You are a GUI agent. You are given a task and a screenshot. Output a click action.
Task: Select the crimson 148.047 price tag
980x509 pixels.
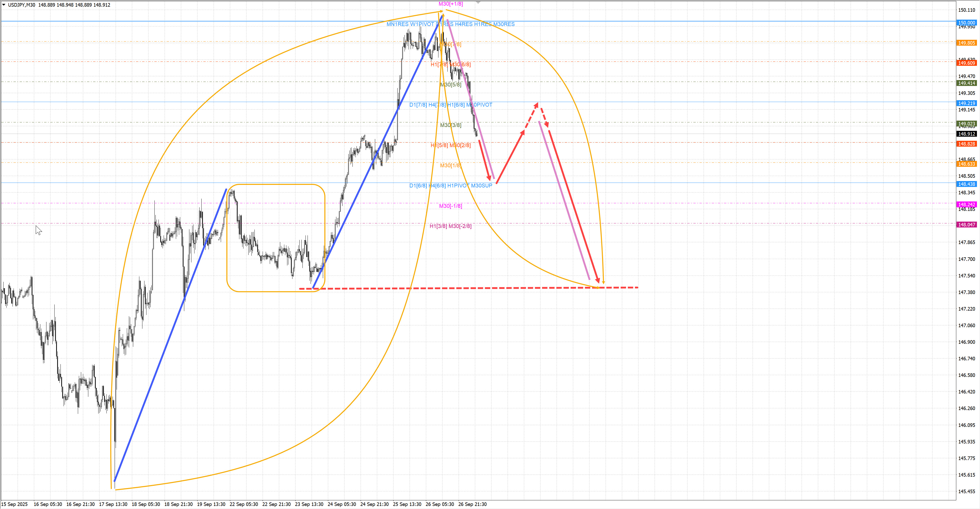(x=966, y=225)
